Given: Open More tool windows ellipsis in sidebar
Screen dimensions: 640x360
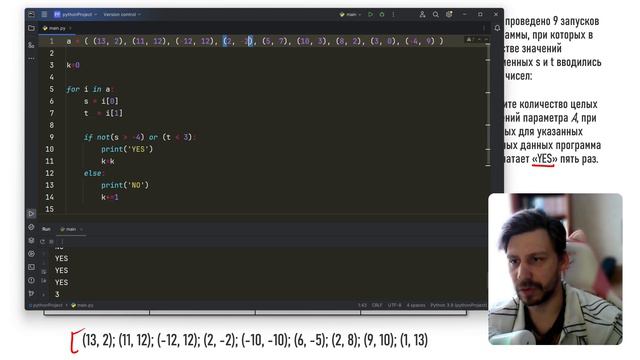Looking at the screenshot, I should tap(31, 58).
